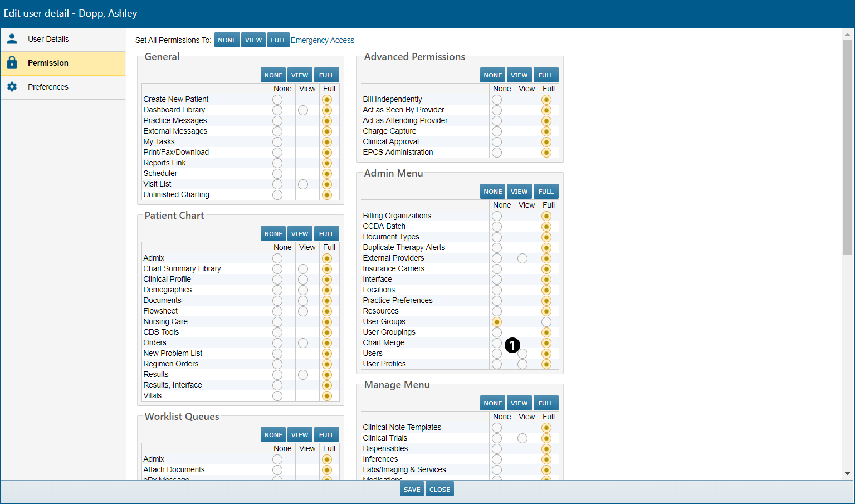Set Dashboard Library to View

tap(303, 110)
